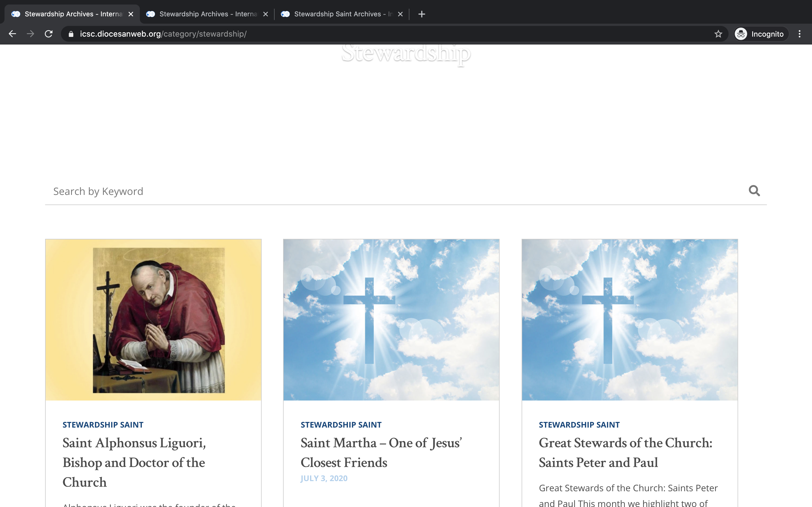Click the address bar URL
The width and height of the screenshot is (812, 507).
click(x=163, y=34)
